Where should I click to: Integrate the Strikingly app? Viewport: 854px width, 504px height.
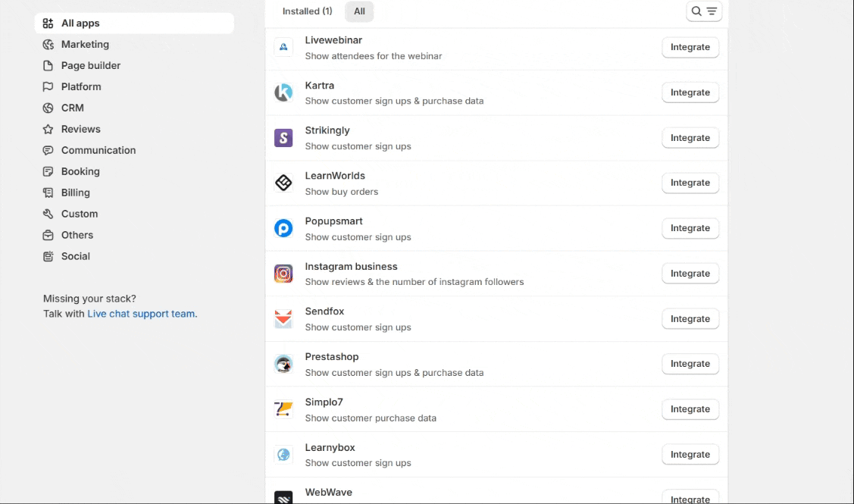(690, 138)
